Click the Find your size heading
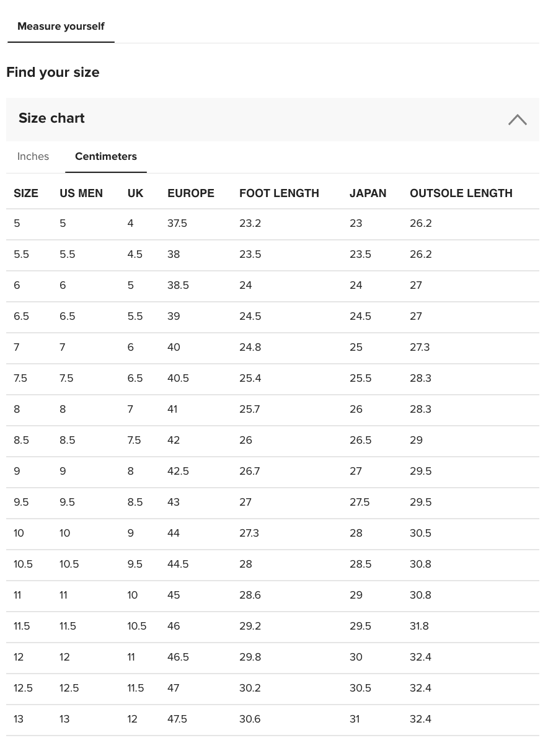 pyautogui.click(x=53, y=73)
